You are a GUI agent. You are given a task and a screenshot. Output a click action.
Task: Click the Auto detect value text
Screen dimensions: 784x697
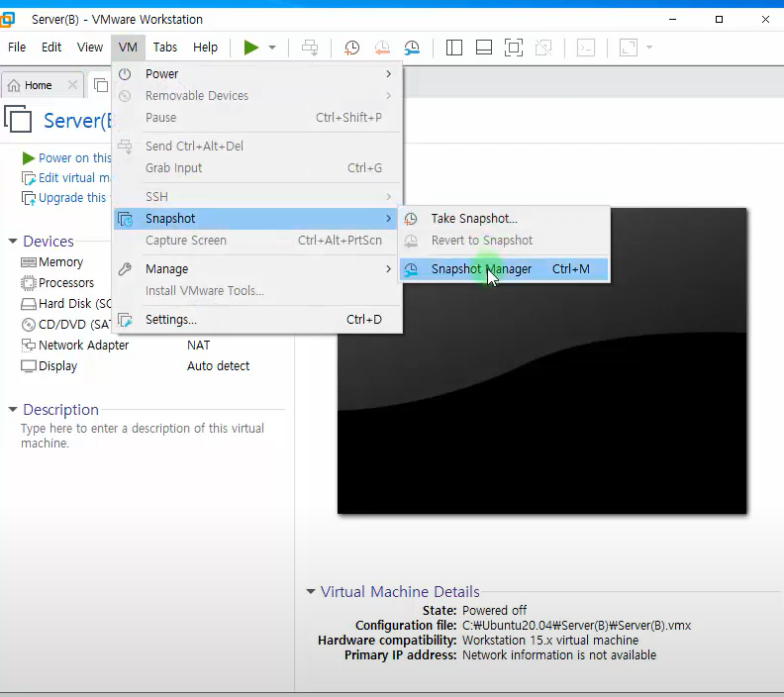pos(218,366)
